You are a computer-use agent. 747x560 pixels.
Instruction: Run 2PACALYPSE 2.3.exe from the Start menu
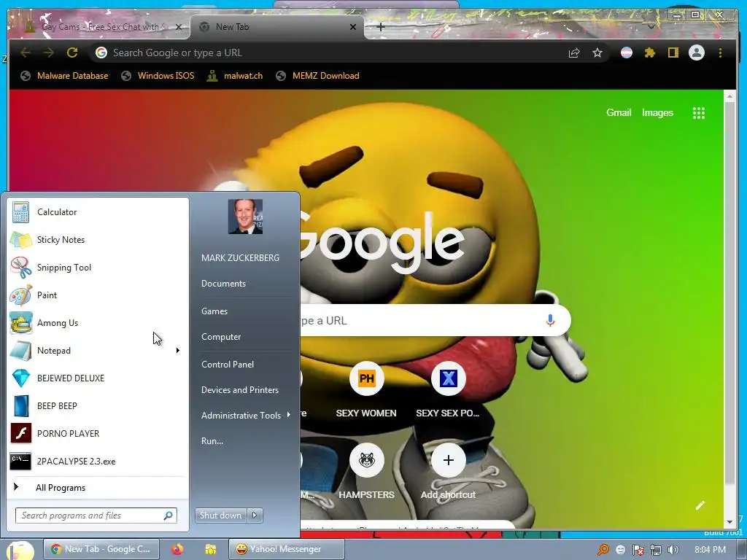click(98, 461)
